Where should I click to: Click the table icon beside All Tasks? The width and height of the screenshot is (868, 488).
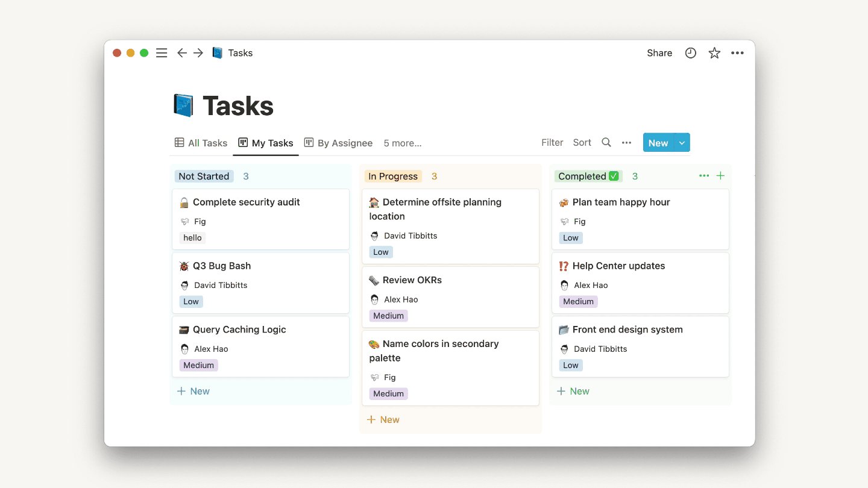[x=178, y=143]
